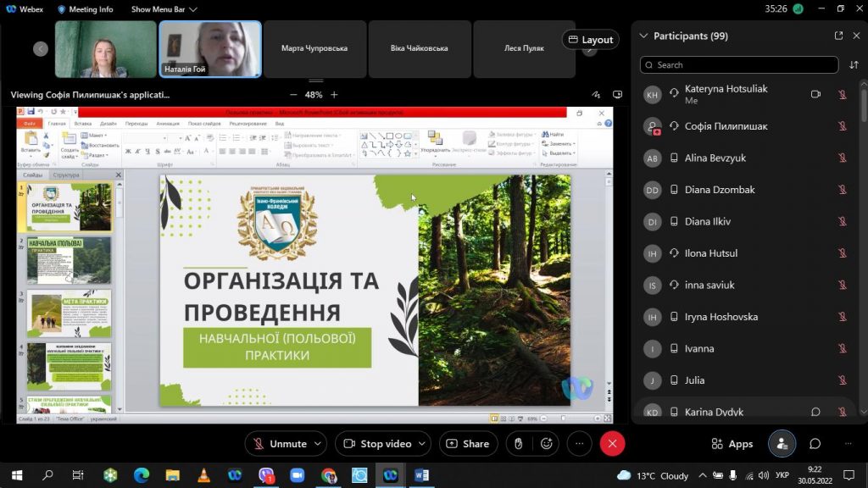Open the reactions emoji picker
Image resolution: width=868 pixels, height=488 pixels.
547,443
